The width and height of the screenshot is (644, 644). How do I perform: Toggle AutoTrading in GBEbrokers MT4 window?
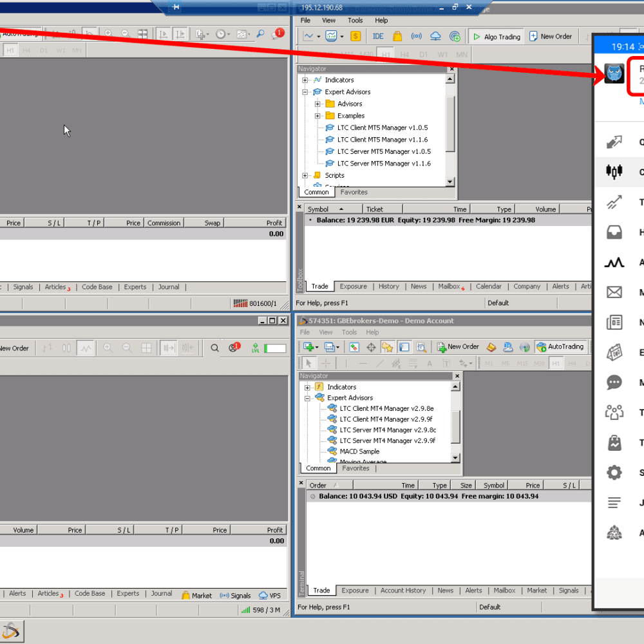pos(561,347)
